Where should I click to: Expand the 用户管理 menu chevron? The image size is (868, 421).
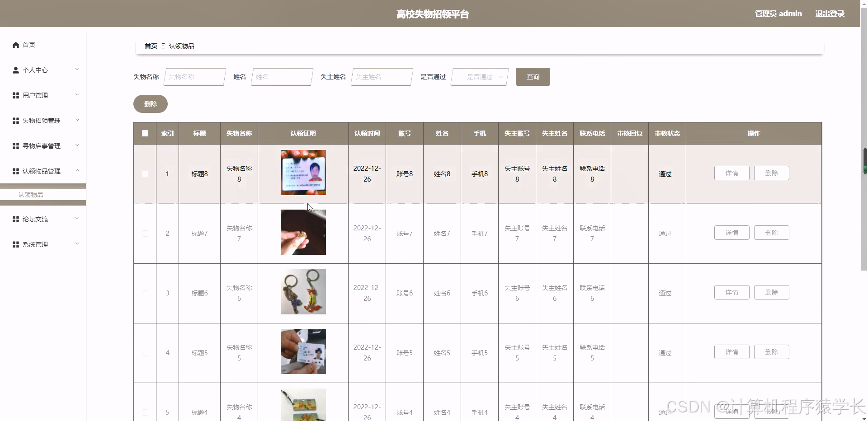coord(77,95)
